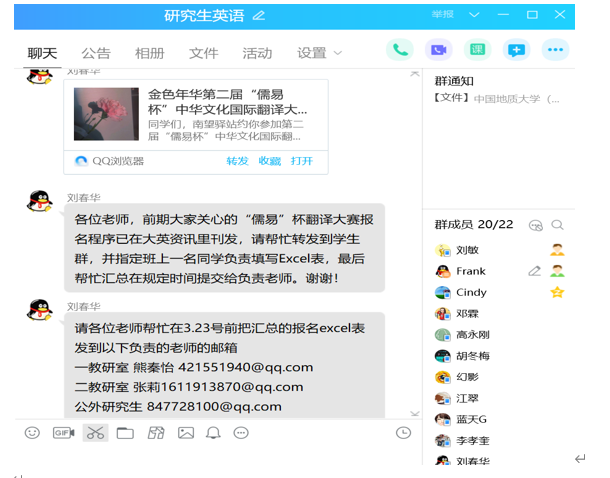This screenshot has height=478, width=610.
Task: Open message history clock icon
Action: pos(403,433)
